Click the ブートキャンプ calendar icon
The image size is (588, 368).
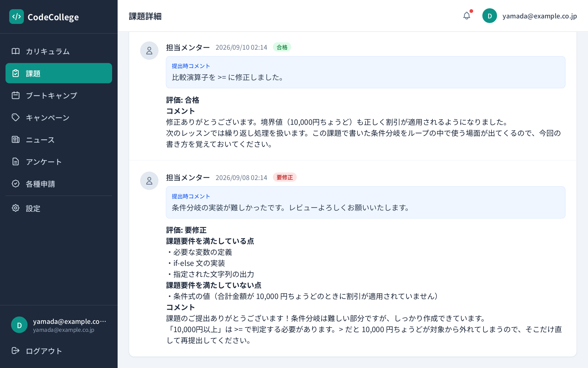(16, 95)
